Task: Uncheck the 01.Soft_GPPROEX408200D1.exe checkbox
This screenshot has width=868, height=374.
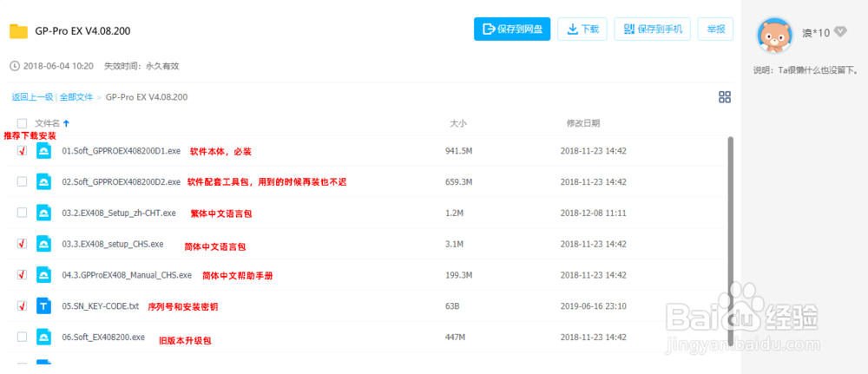Action: click(23, 150)
